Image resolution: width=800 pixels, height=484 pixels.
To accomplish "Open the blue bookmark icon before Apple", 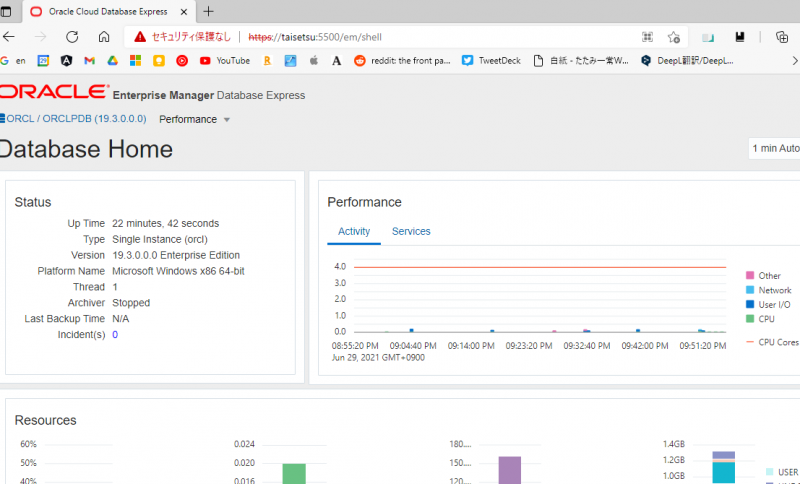I will [x=290, y=61].
